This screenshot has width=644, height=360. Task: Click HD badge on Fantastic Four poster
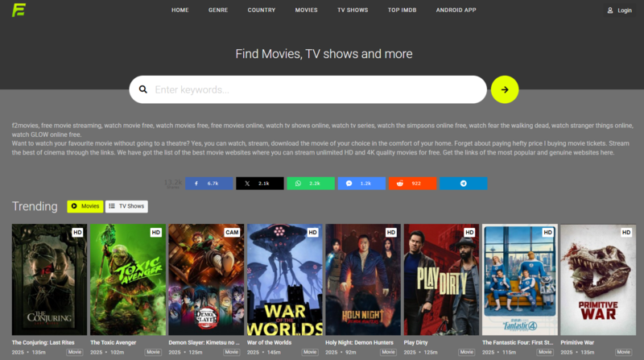click(x=548, y=232)
